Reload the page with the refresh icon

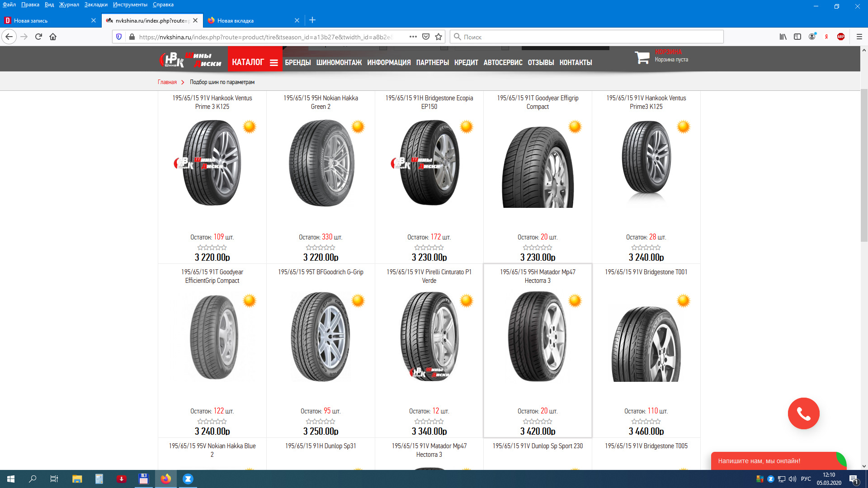click(38, 37)
